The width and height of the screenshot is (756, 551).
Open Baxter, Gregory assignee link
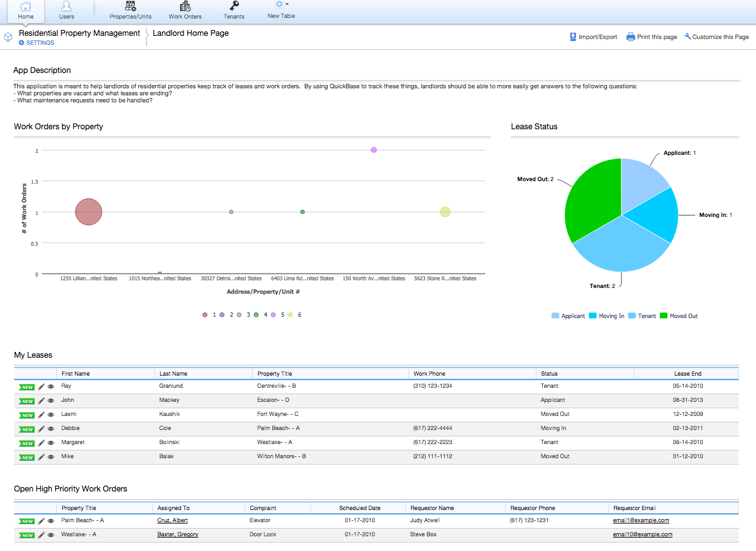coord(177,534)
